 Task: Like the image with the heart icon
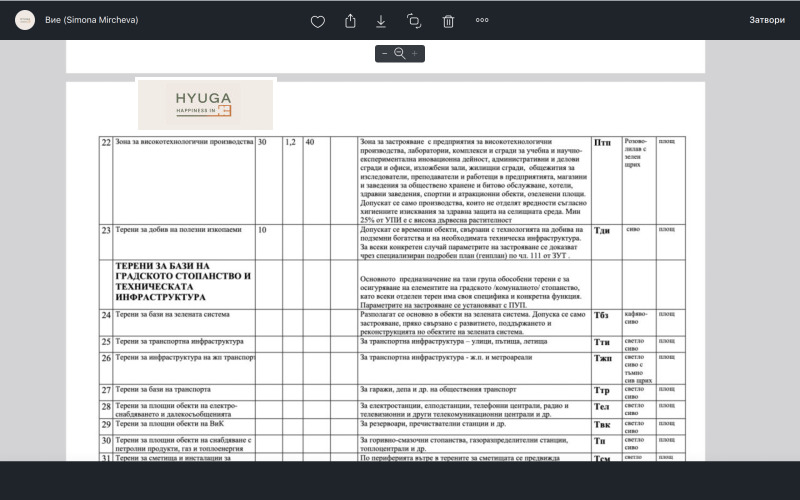pyautogui.click(x=318, y=20)
